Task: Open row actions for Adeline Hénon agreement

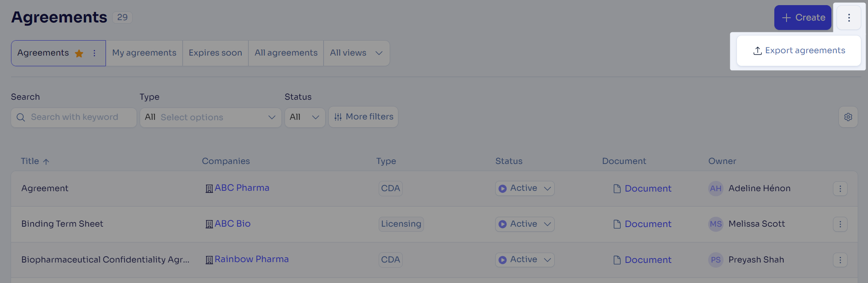Action: [840, 189]
